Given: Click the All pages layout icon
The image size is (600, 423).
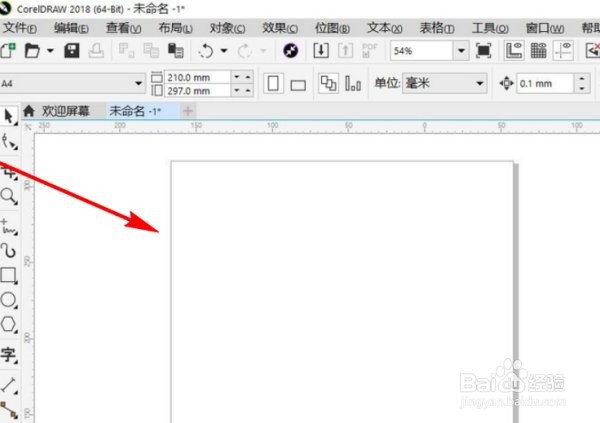Looking at the screenshot, I should coord(328,83).
